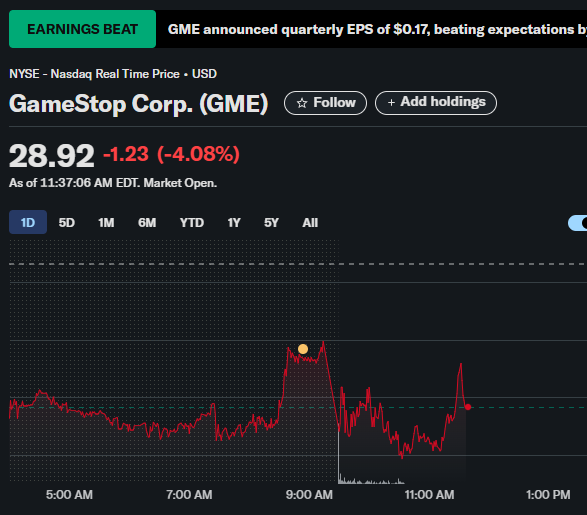
Task: Click the 7:00 AM axis label
Action: click(x=189, y=495)
